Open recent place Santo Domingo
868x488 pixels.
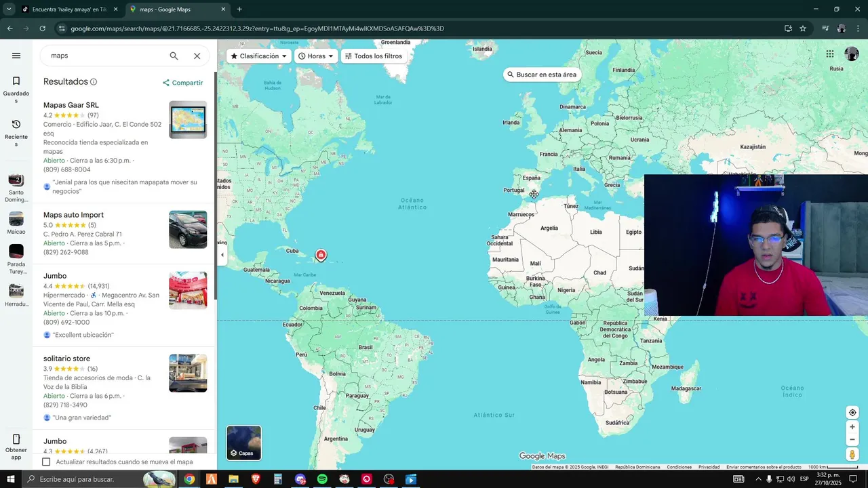[x=16, y=188]
